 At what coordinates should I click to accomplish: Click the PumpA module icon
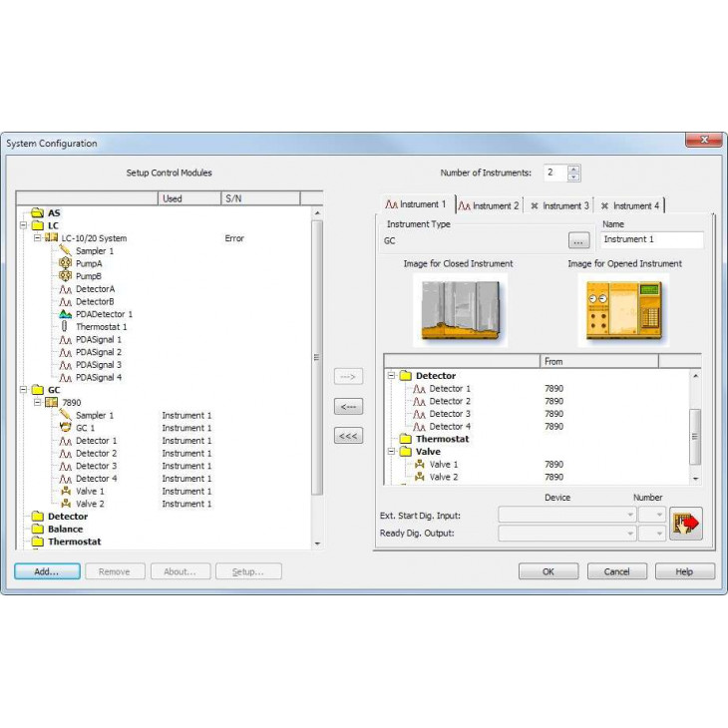pos(66,263)
